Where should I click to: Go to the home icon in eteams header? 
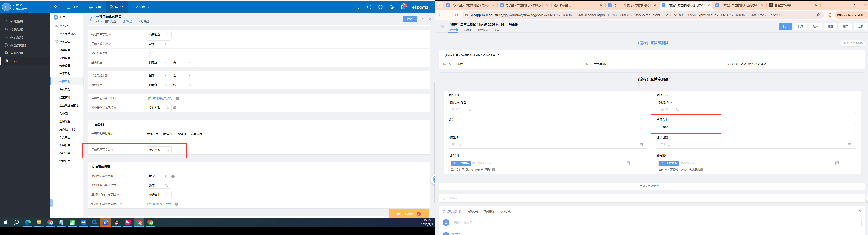[x=56, y=7]
